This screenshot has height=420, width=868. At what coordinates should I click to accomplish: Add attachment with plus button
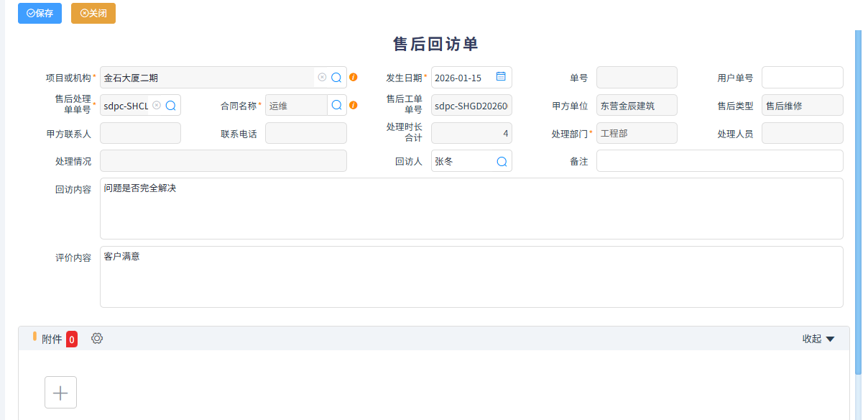click(x=60, y=393)
